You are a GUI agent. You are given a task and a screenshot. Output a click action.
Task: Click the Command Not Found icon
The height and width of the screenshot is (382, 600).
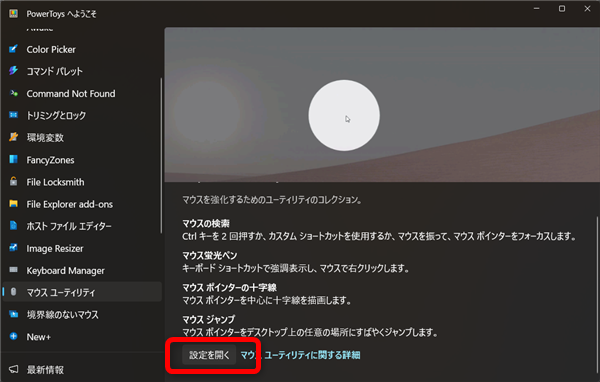pos(13,93)
